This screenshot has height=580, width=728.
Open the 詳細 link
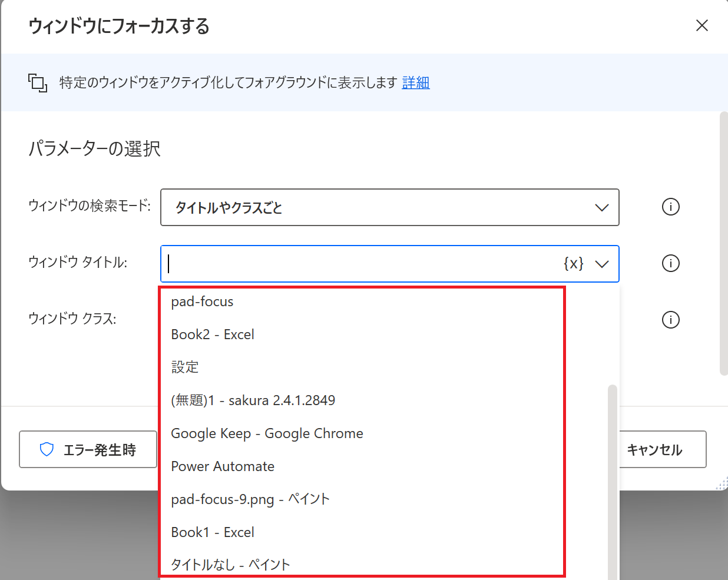415,82
